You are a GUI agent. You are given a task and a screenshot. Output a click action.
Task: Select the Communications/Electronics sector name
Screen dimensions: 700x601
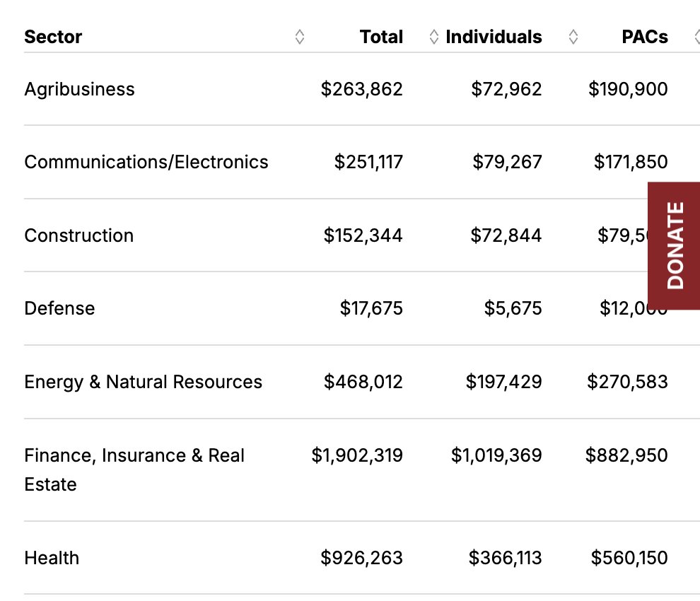[146, 162]
